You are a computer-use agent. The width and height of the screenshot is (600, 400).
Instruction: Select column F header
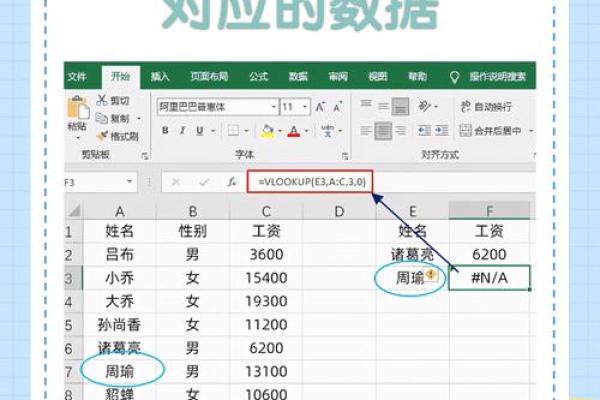click(489, 211)
